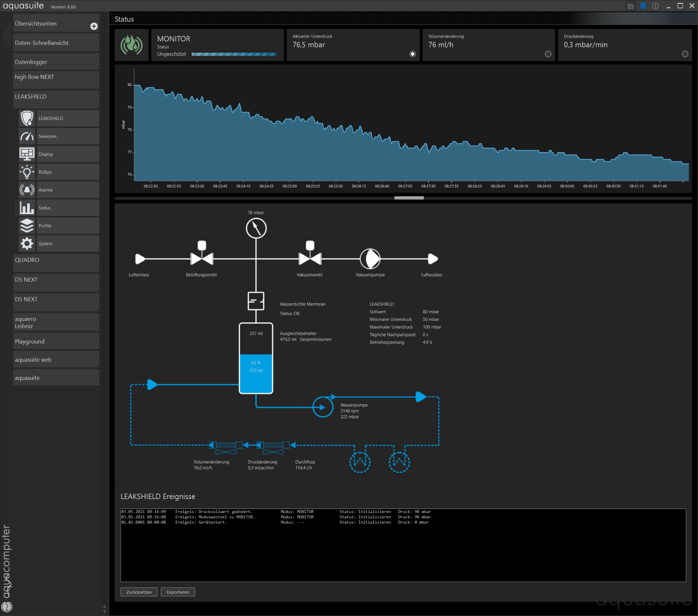Viewport: 698px width, 616px height.
Task: Click the screenshot camera icon in title bar
Action: coord(631,6)
